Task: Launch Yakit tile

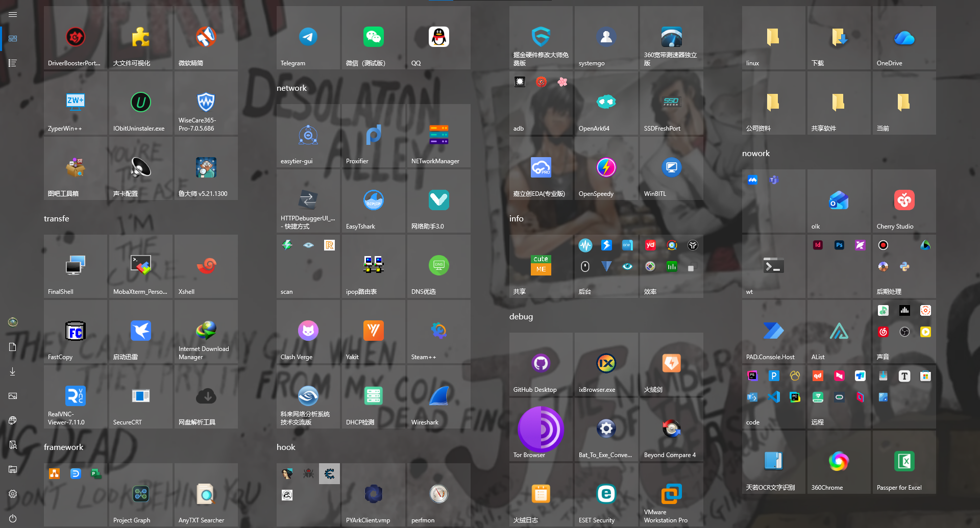Action: click(374, 332)
